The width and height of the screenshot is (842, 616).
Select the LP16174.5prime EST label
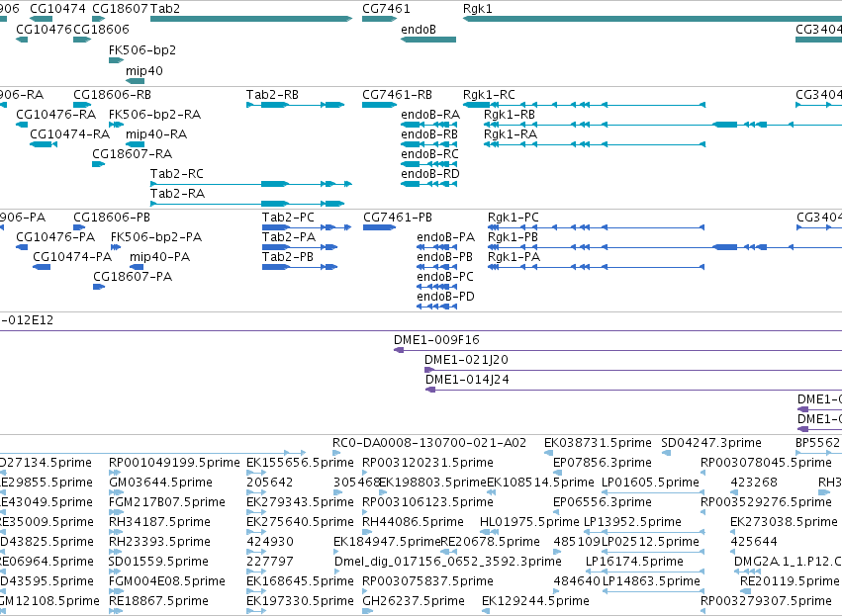634,562
